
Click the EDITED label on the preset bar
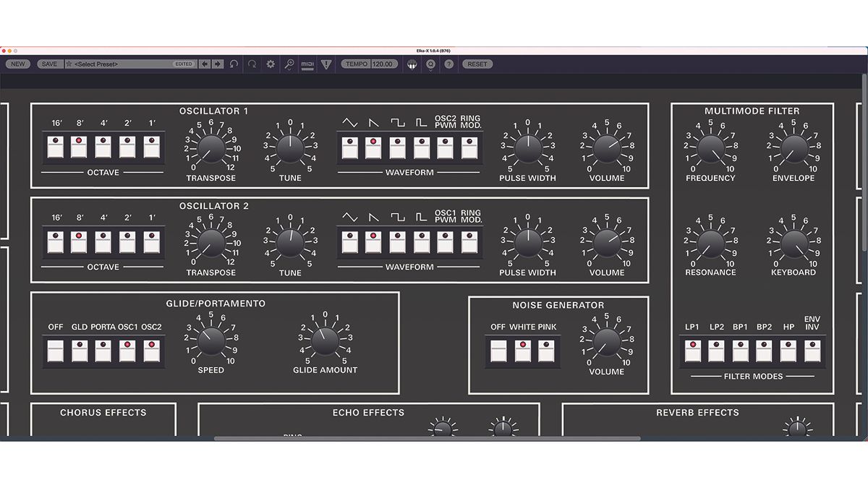coord(184,64)
